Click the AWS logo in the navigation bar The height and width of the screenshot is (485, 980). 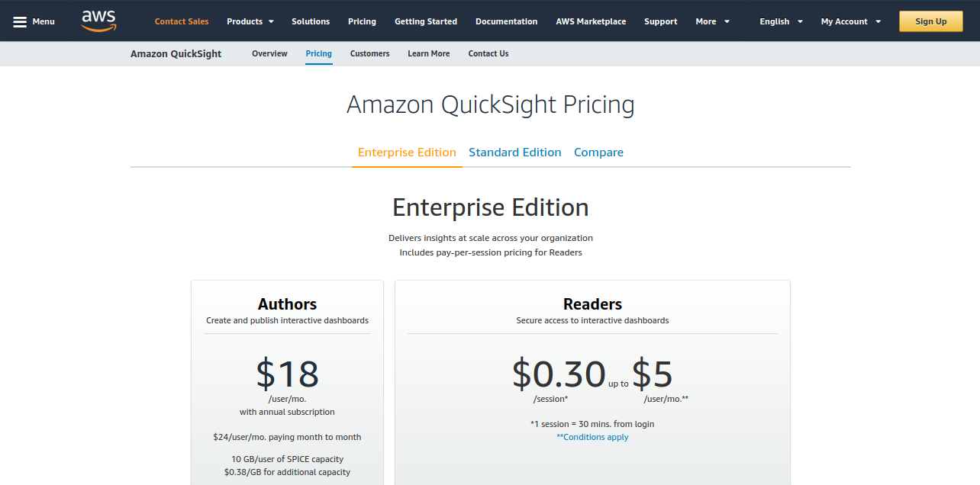point(98,21)
